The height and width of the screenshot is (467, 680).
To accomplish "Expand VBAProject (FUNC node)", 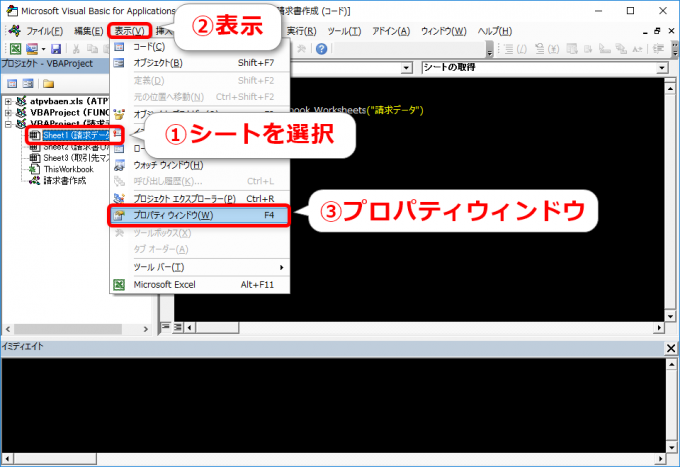I will click(x=8, y=113).
